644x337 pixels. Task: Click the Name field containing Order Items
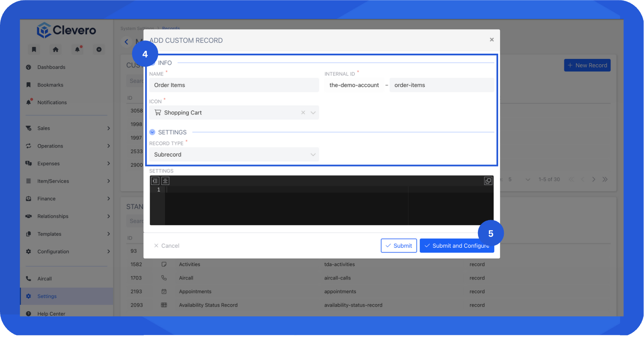tap(234, 85)
